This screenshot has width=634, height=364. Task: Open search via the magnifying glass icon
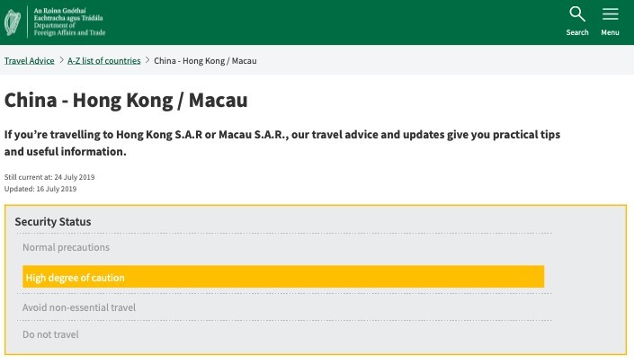pos(577,14)
